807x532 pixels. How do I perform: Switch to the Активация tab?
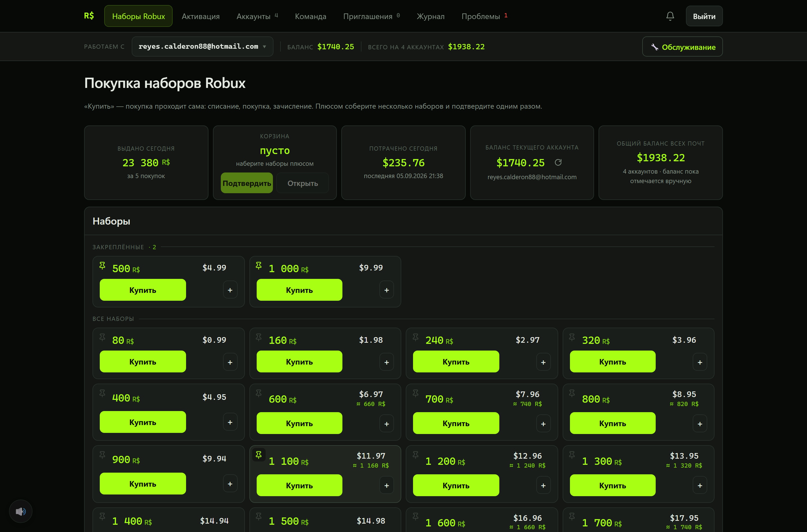201,16
